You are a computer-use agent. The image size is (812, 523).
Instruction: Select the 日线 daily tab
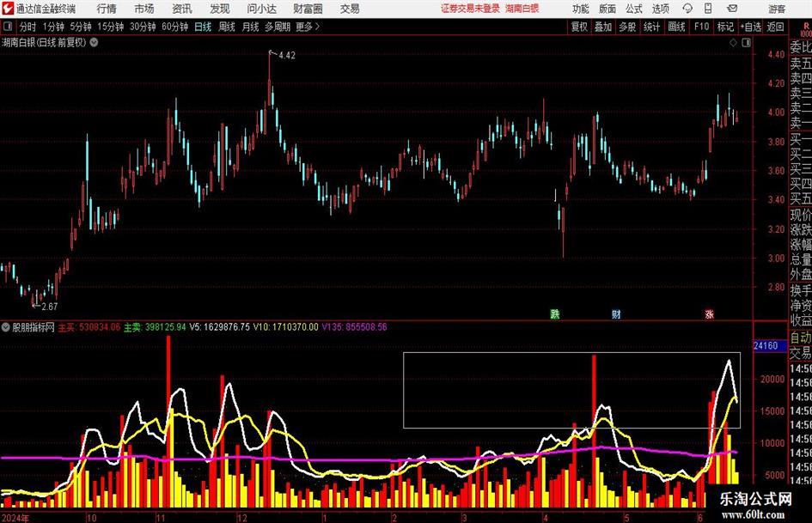tap(203, 27)
